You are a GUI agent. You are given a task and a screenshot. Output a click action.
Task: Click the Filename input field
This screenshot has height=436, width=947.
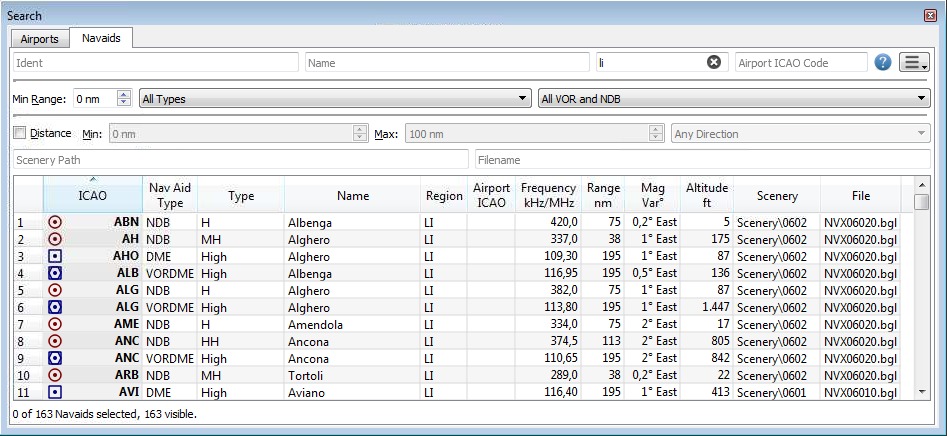[x=702, y=159]
